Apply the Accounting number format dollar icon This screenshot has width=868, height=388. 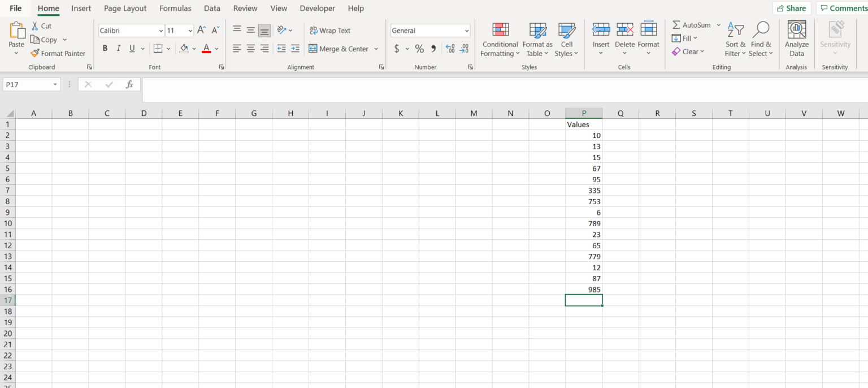396,49
